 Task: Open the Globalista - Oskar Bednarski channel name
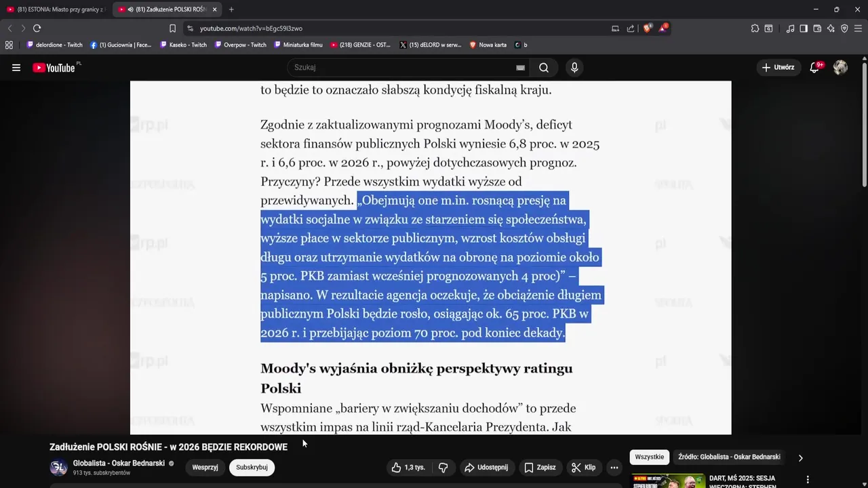119,464
